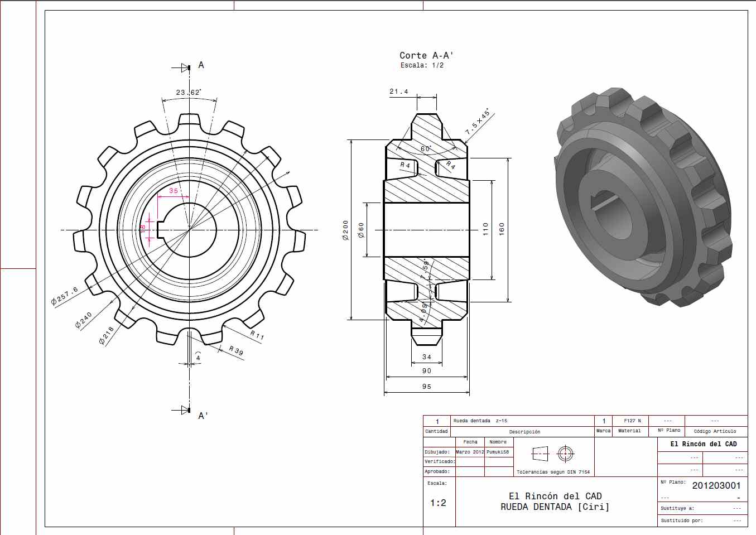Viewport: 756px width, 535px height.
Task: Click 'Tolerancias según DIN 7154' note
Action: coord(553,472)
